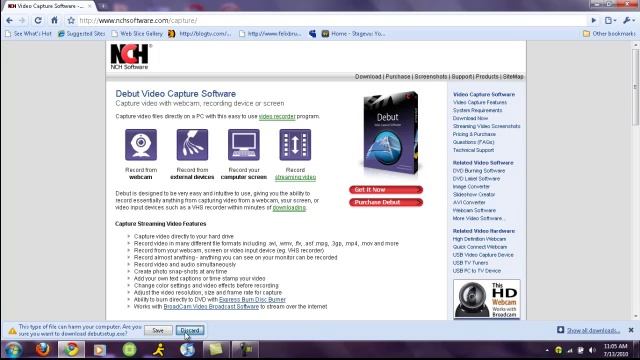The width and height of the screenshot is (640, 360).
Task: Click the volume speaker tray icon
Action: [x=593, y=351]
